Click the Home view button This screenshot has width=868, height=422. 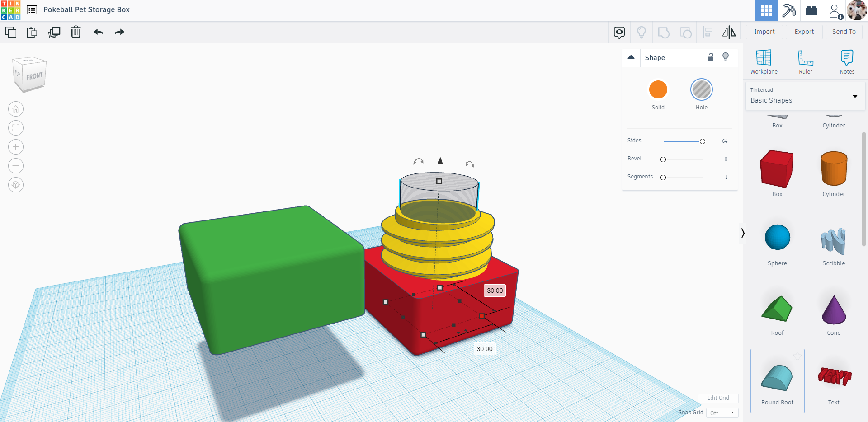[x=16, y=109]
